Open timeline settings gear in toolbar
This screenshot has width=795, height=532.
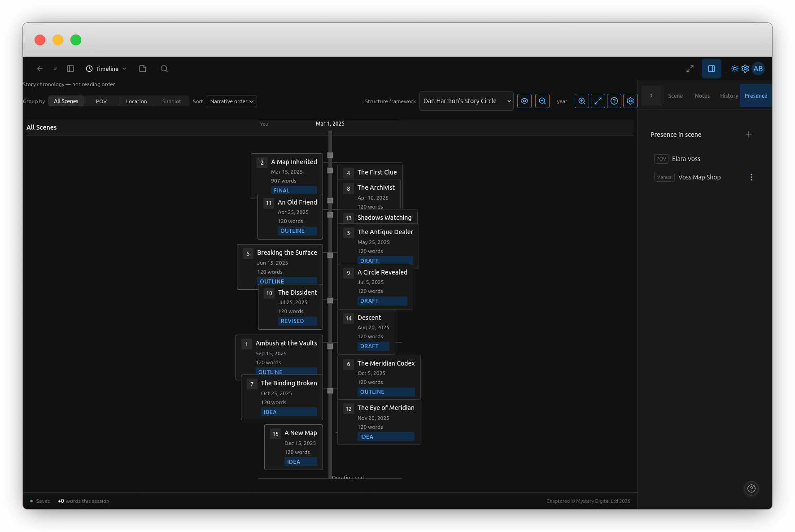click(x=630, y=101)
